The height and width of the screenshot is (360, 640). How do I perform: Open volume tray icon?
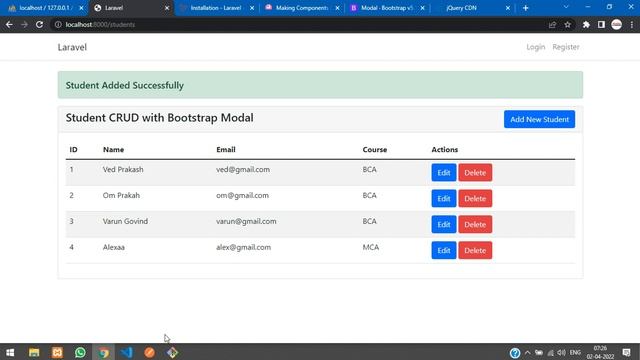tap(562, 353)
